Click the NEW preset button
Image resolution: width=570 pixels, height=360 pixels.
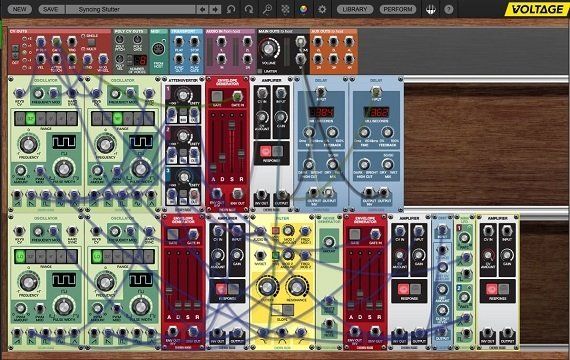point(19,9)
